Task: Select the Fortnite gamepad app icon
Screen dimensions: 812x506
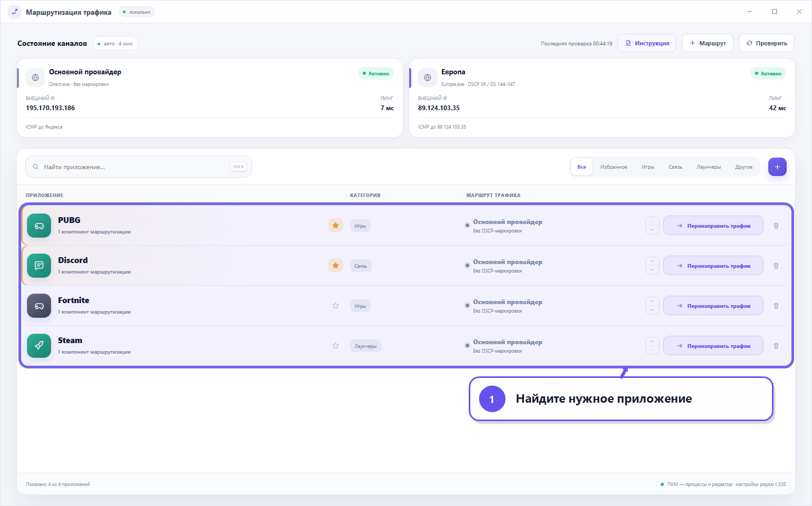Action: [x=39, y=306]
